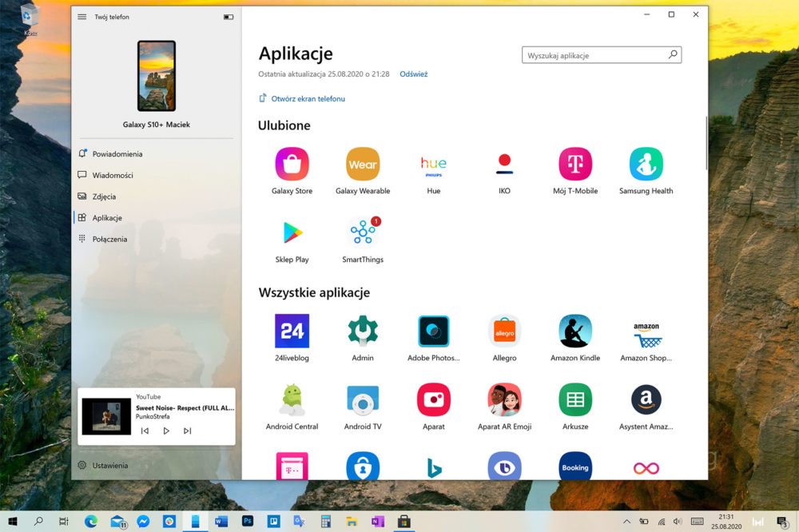Launch the Android TV app
The height and width of the screenshot is (532, 799).
click(363, 400)
